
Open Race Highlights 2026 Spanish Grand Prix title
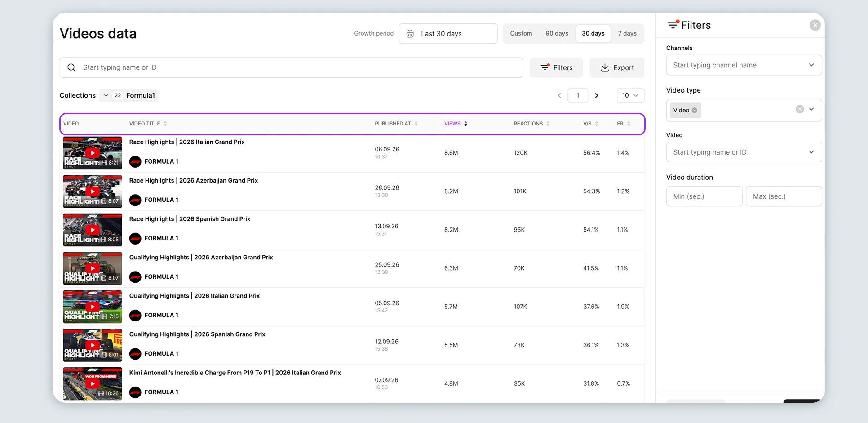click(x=190, y=219)
